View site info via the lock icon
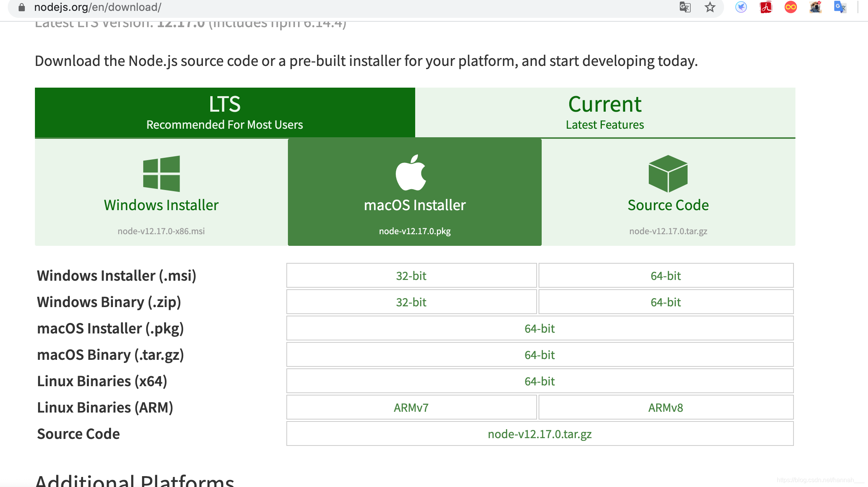 [22, 7]
